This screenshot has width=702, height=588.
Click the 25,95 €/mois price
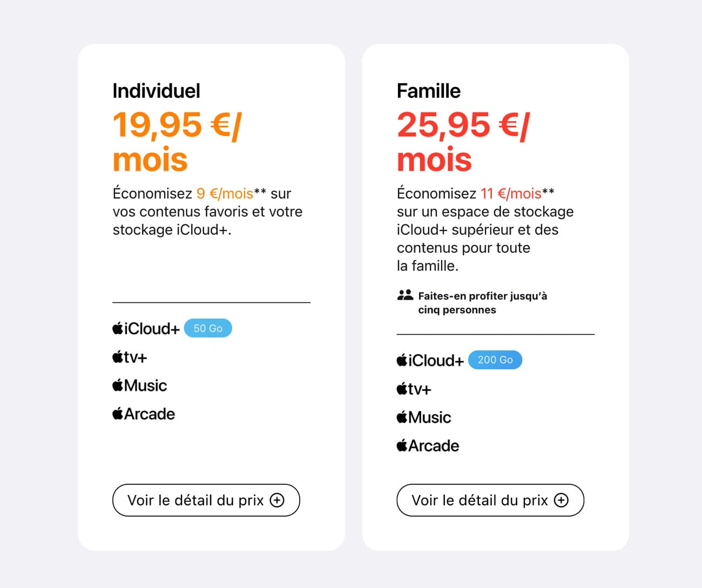[463, 141]
